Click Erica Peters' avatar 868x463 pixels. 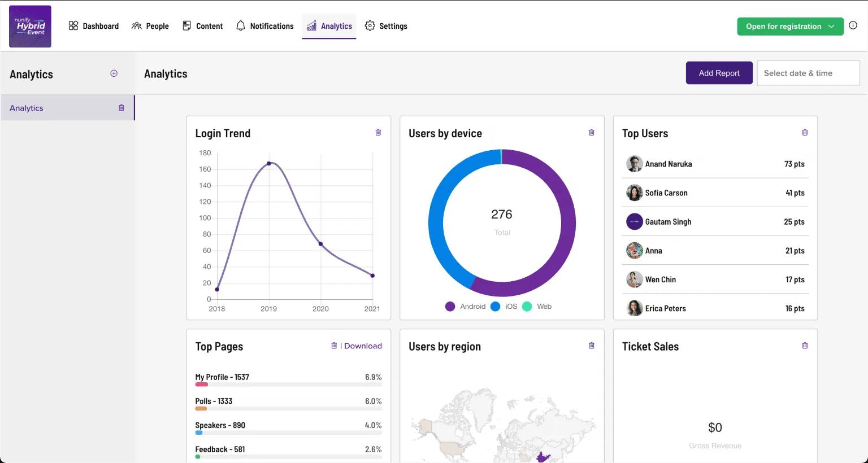coord(635,308)
